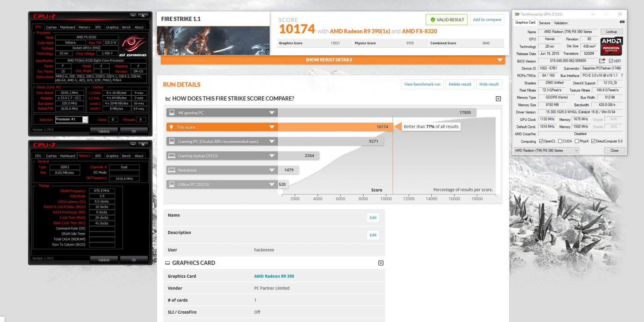Open the Processor #1 selection dropdown in CPU-Z
This screenshot has height=322, width=644.
point(85,120)
